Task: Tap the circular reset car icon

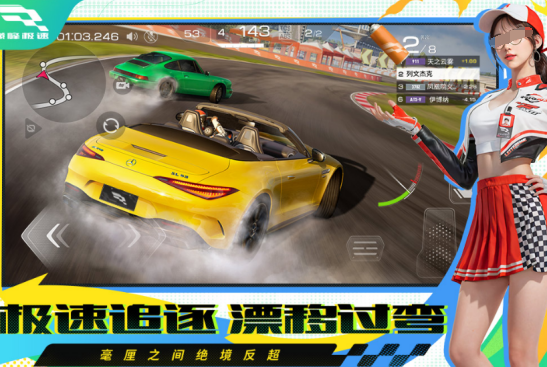Action: tap(110, 126)
